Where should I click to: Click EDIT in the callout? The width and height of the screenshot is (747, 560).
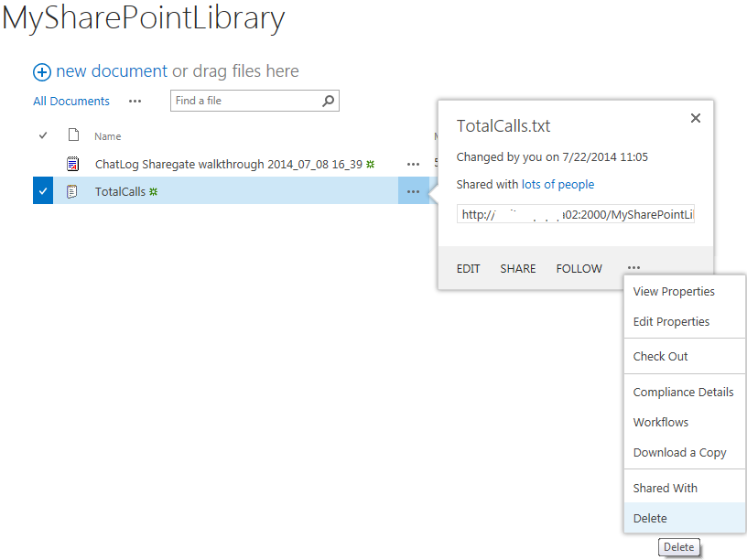[x=469, y=269]
